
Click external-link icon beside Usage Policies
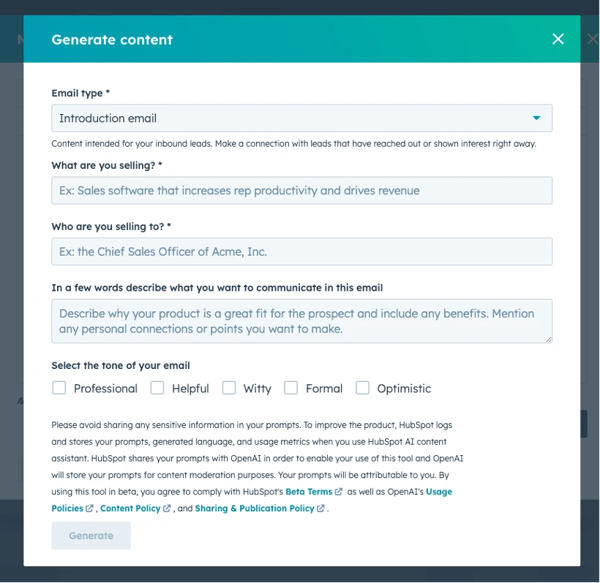point(90,508)
